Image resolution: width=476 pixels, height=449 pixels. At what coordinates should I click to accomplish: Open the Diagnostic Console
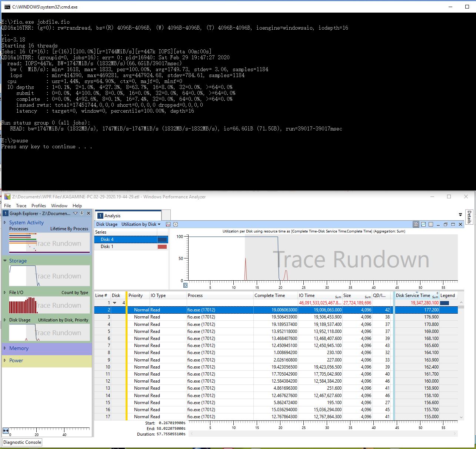[x=22, y=442]
